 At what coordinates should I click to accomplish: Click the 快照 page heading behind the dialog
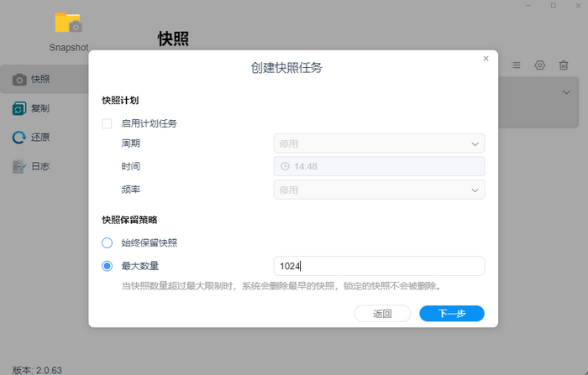(173, 39)
